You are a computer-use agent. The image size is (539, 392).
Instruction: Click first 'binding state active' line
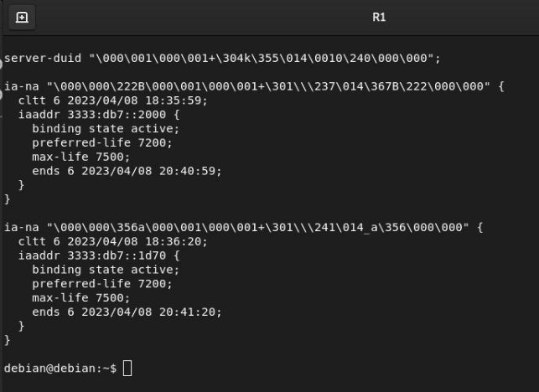[x=106, y=128]
